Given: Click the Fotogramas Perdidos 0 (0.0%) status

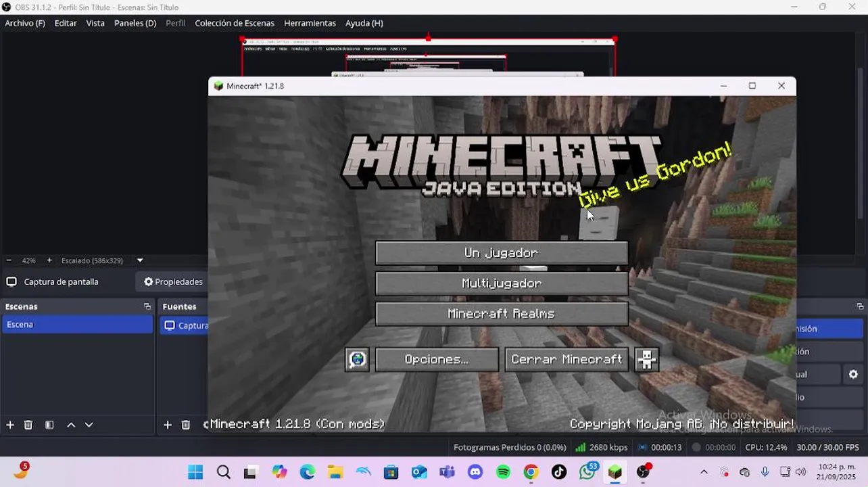Looking at the screenshot, I should (x=510, y=447).
